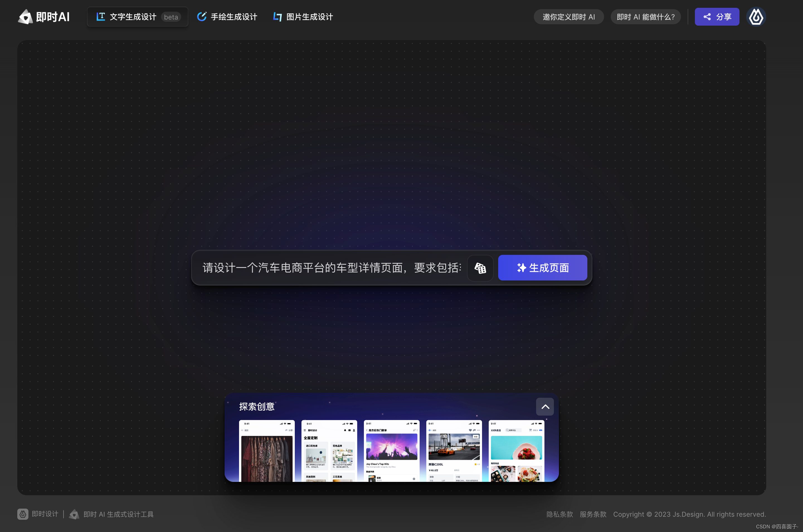This screenshot has width=803, height=532.
Task: Collapse the 探索创意 panel
Action: [545, 407]
